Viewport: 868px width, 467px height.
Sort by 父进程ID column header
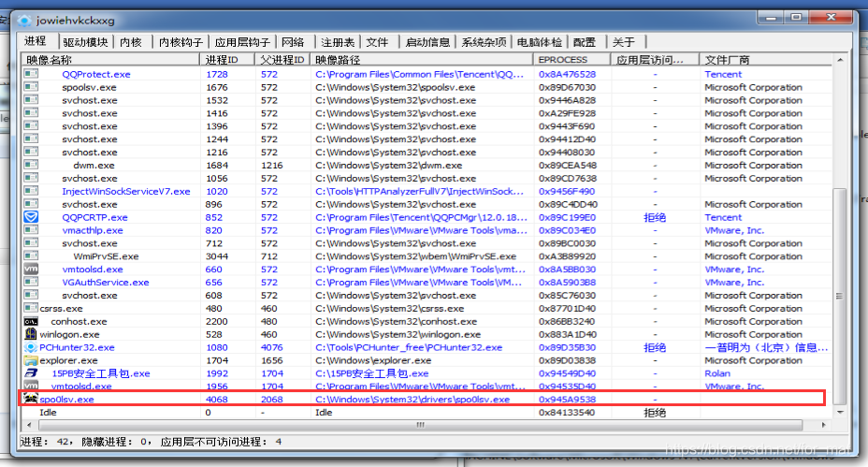(x=282, y=59)
